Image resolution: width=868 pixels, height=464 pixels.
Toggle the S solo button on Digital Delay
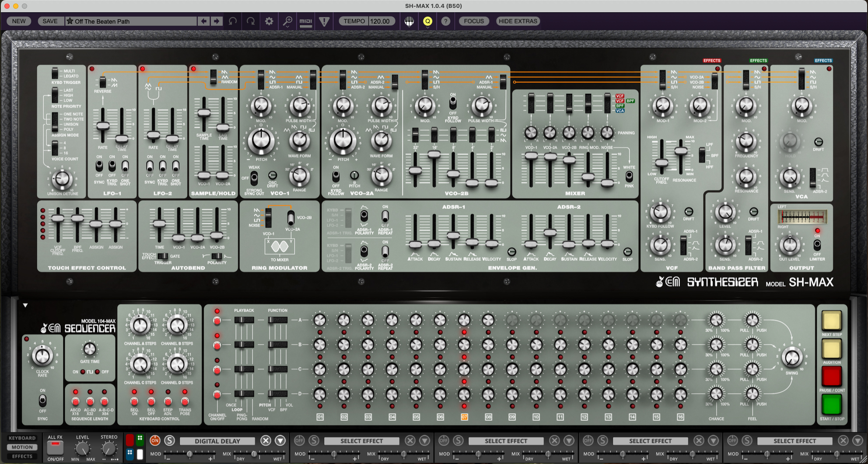170,441
